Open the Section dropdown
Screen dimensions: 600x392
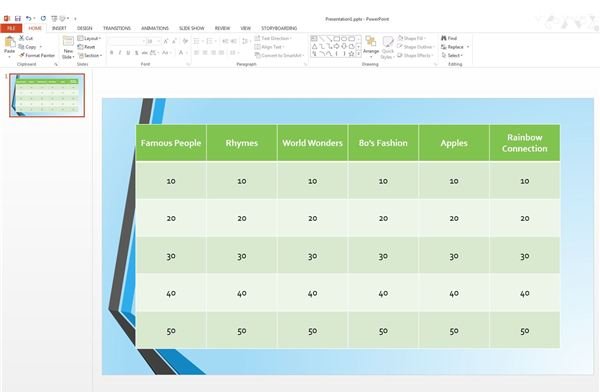click(x=90, y=56)
